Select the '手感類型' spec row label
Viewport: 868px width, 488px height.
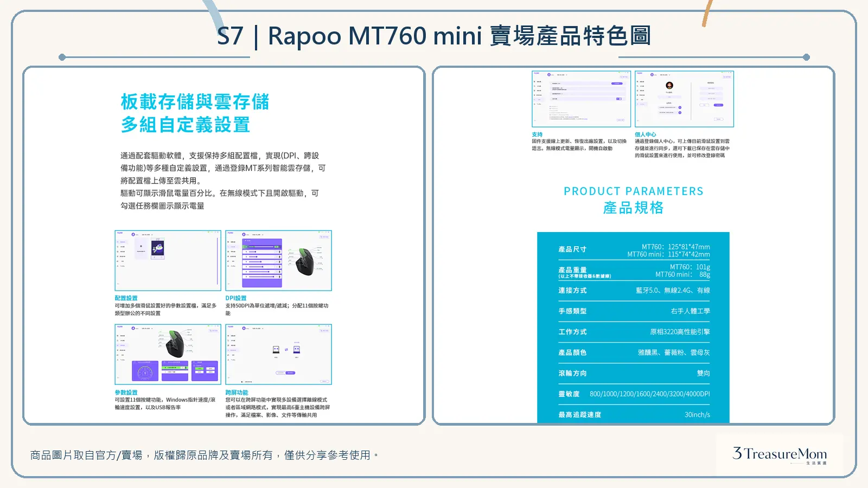click(x=572, y=311)
